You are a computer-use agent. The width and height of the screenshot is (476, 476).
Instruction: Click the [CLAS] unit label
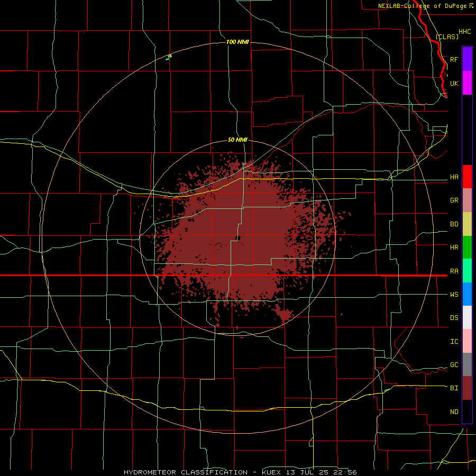[447, 36]
